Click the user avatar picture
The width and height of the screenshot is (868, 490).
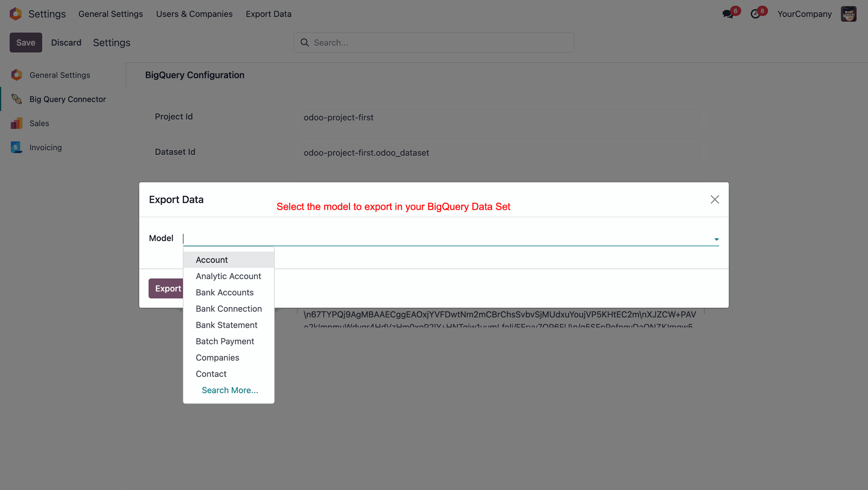848,14
